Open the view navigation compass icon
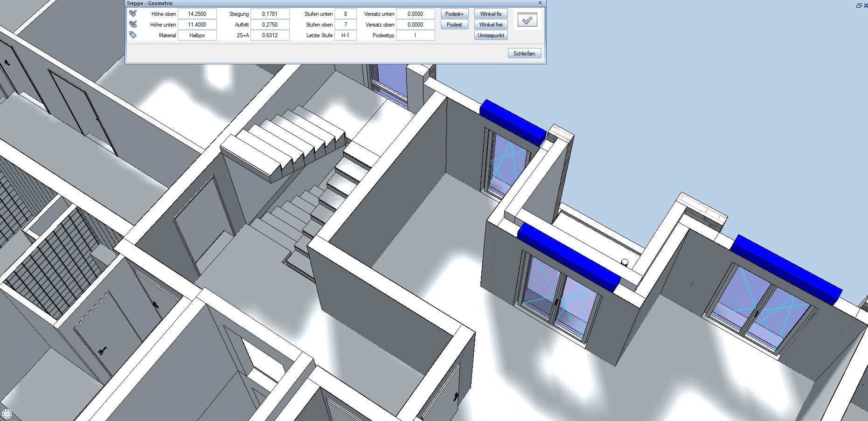The image size is (868, 421). 7,414
